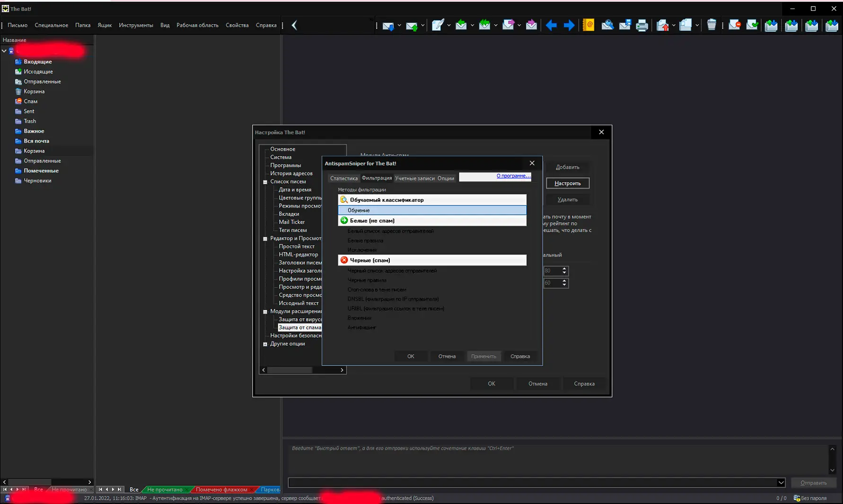Create a new message with the quill icon
The image size is (843, 504).
[x=438, y=25]
